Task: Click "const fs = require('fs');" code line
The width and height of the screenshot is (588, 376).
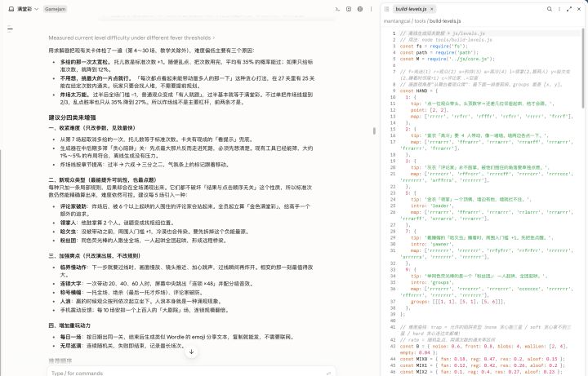Action: 434,46
